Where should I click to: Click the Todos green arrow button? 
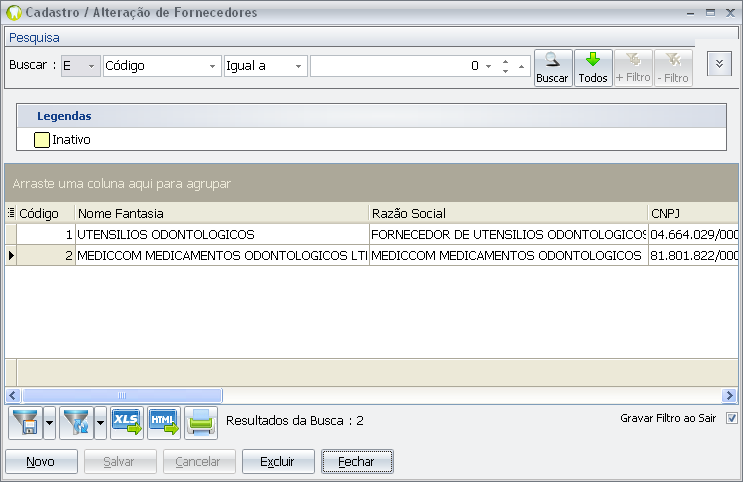point(593,68)
